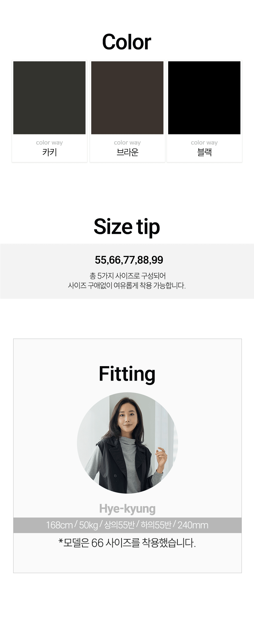Select the khaki color swatch

49,98
